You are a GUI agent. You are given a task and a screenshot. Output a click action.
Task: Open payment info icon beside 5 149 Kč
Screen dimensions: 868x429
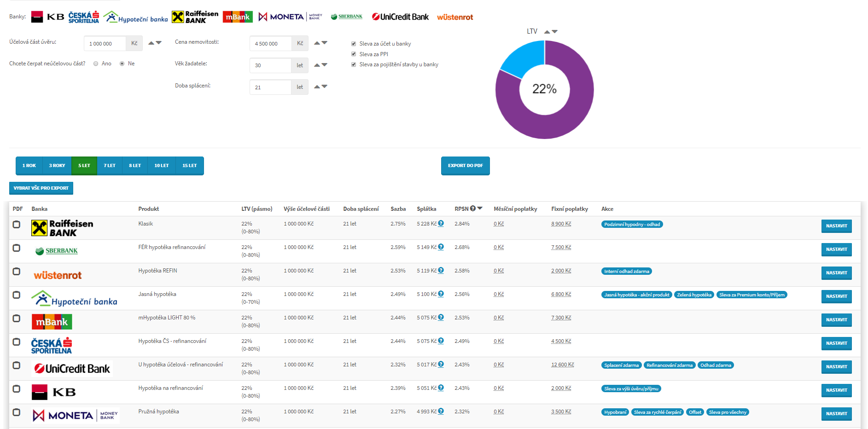coord(441,247)
